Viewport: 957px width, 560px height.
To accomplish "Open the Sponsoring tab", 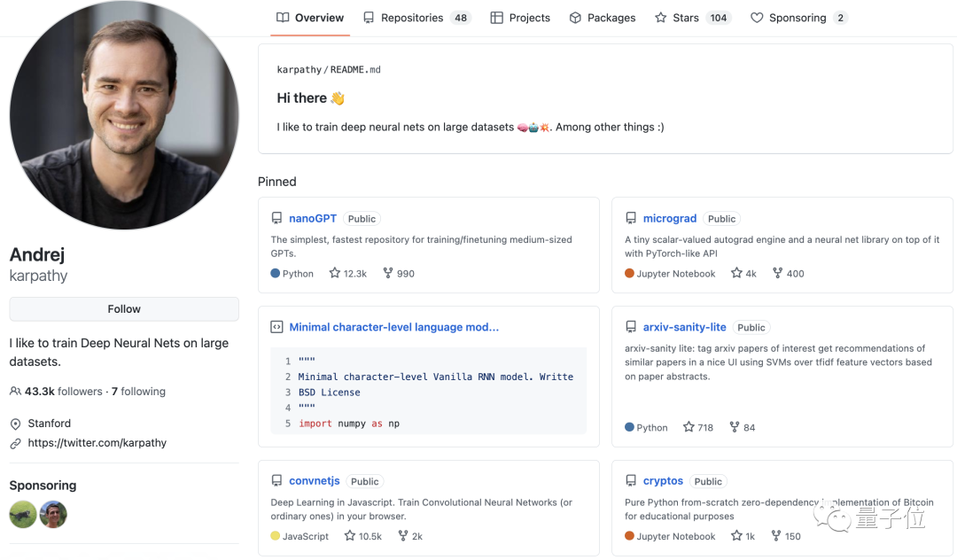I will click(x=798, y=18).
